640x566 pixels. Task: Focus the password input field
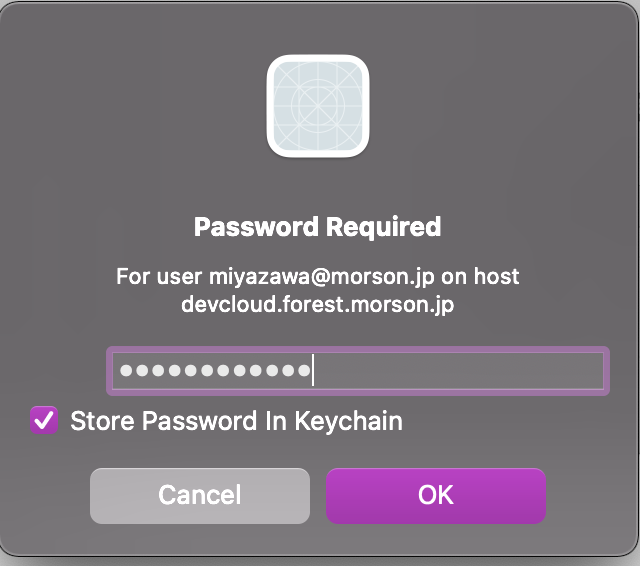[357, 371]
